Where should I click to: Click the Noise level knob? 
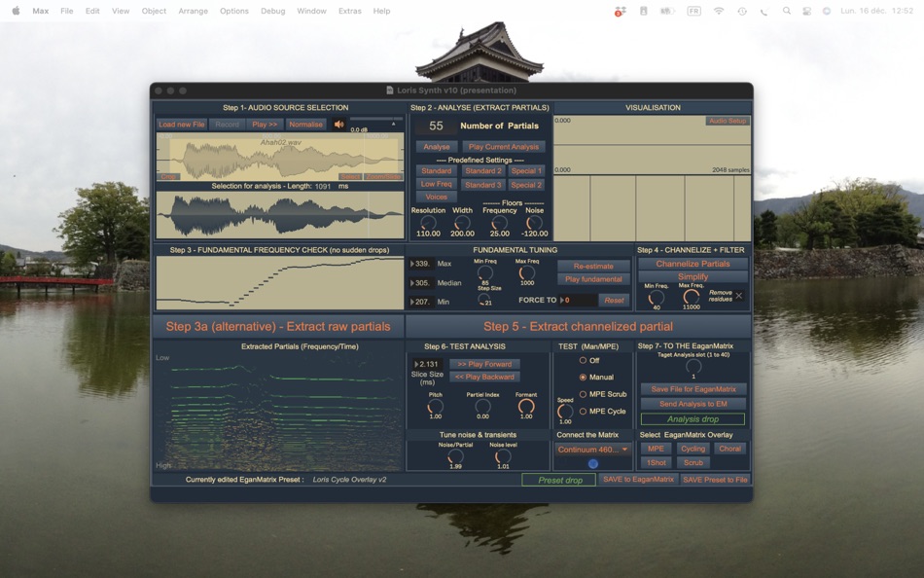tap(503, 456)
